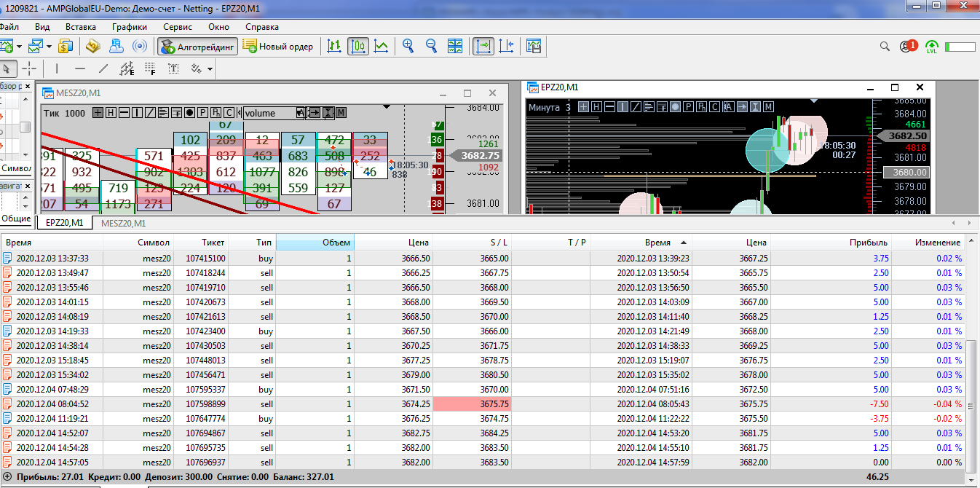Click the Новый ордер button
Image resolution: width=980 pixels, height=488 pixels.
tap(279, 47)
